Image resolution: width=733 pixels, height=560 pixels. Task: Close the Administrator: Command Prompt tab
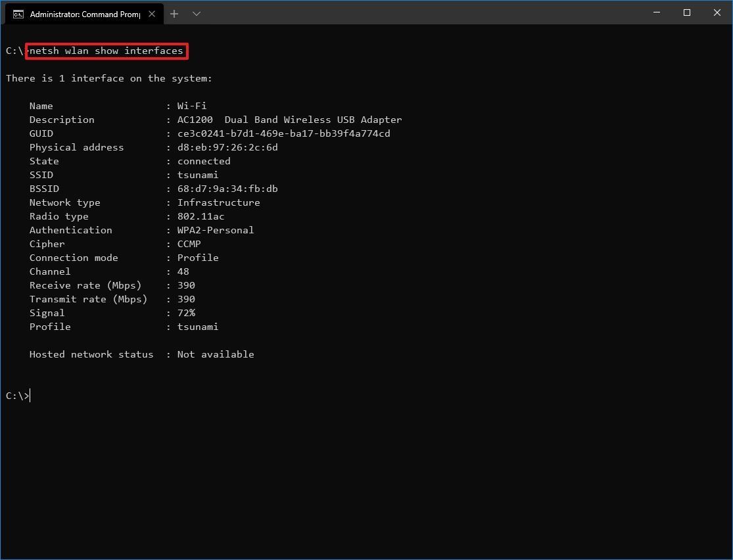pyautogui.click(x=152, y=14)
